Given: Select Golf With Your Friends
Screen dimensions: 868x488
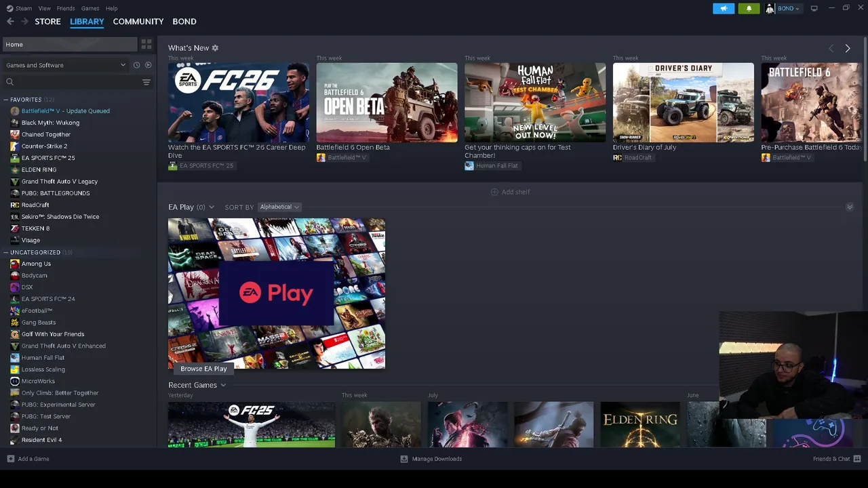Looking at the screenshot, I should click(x=53, y=334).
